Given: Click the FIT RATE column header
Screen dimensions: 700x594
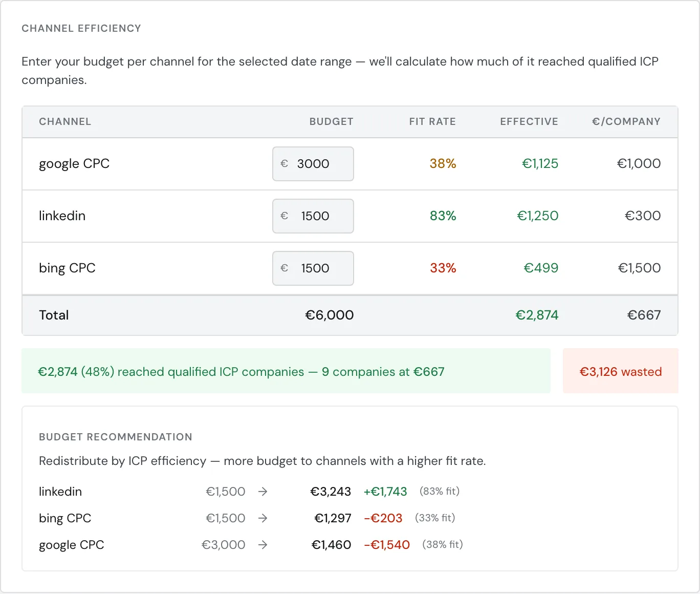Looking at the screenshot, I should 432,121.
